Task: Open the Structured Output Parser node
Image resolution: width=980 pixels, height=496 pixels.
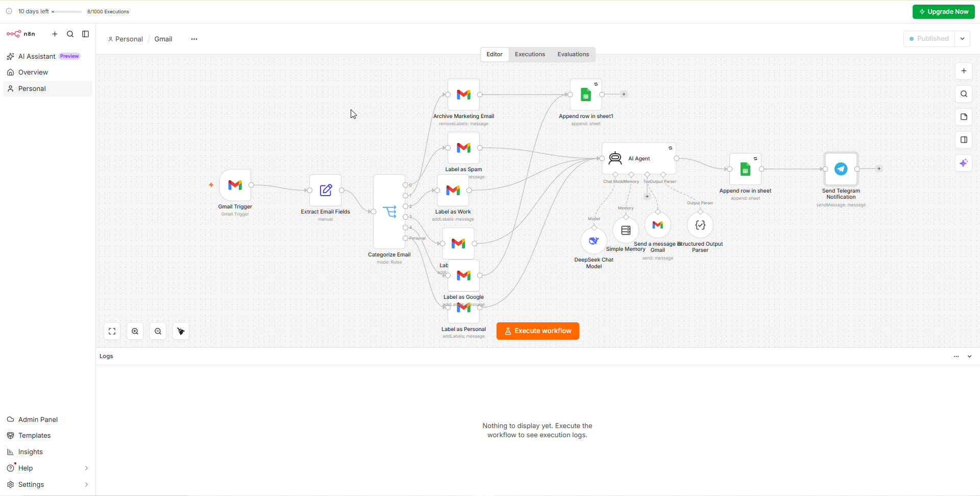Action: point(700,225)
